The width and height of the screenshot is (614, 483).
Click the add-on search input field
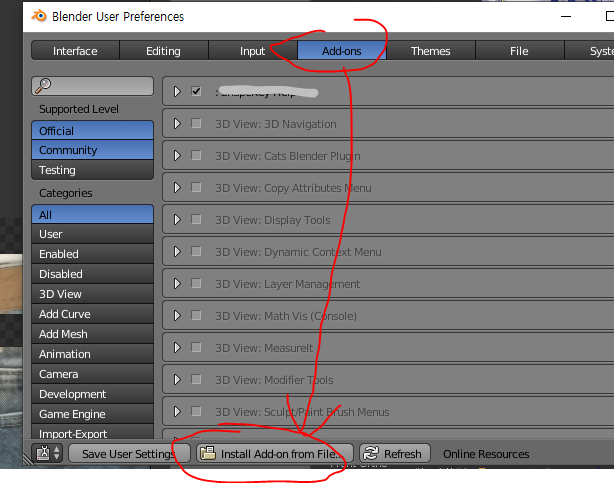pos(92,86)
